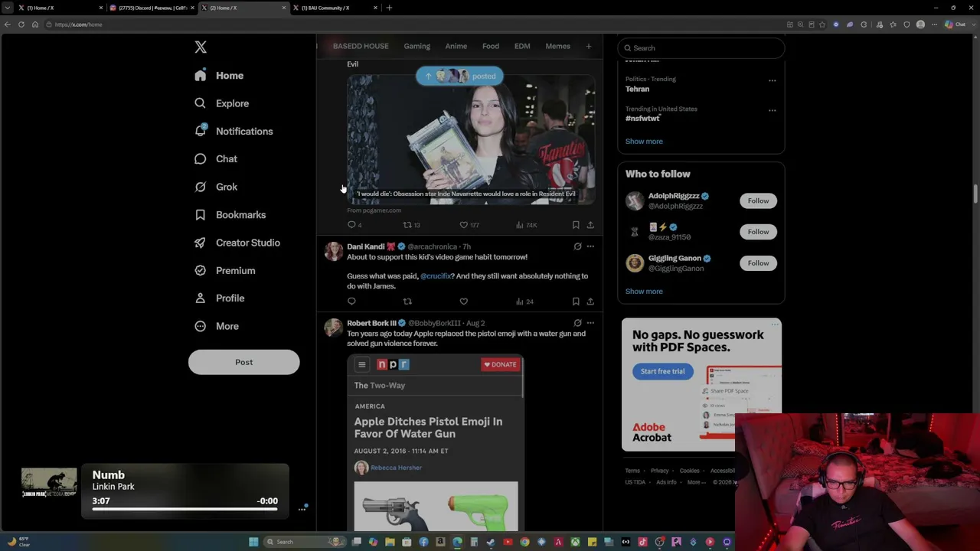Viewport: 980px width, 551px height.
Task: Bookmark the pcgamer article post
Action: 576,225
